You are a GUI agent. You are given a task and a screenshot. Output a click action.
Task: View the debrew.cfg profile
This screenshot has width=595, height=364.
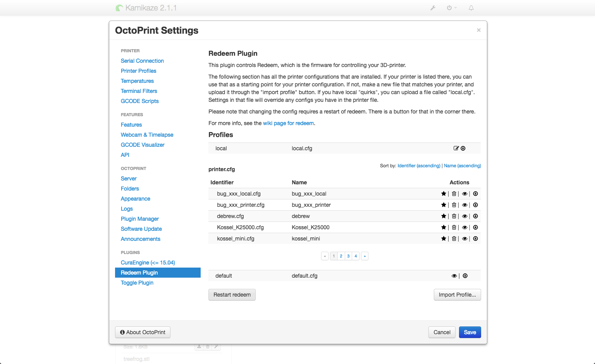click(464, 216)
